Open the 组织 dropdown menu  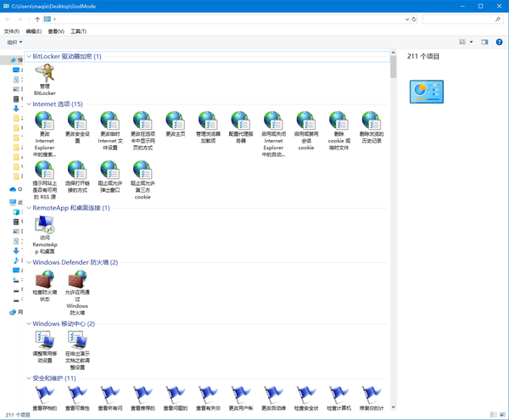[14, 42]
